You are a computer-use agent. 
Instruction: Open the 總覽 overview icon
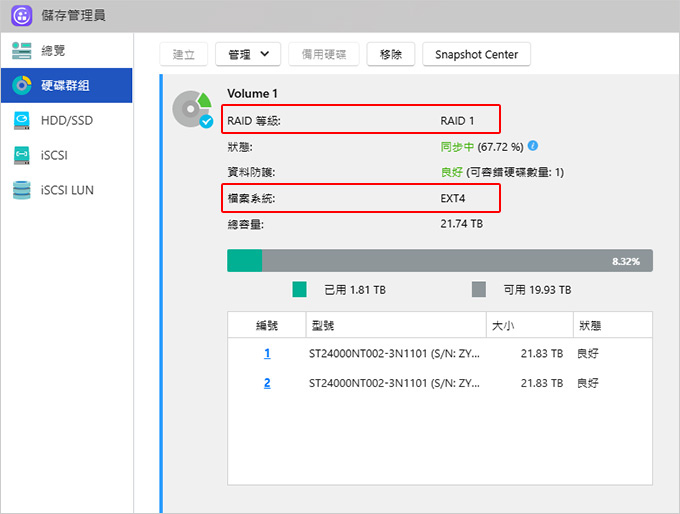tap(22, 51)
